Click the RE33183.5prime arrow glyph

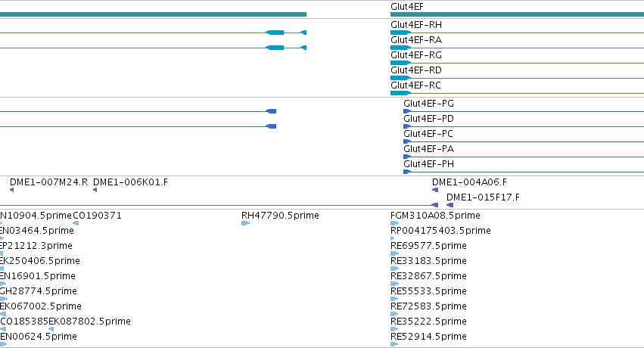395,269
